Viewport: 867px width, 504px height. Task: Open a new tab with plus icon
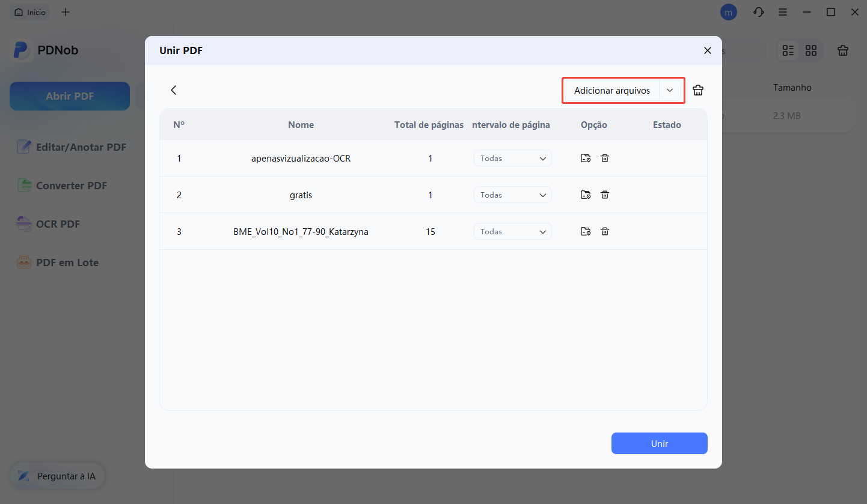click(x=66, y=12)
